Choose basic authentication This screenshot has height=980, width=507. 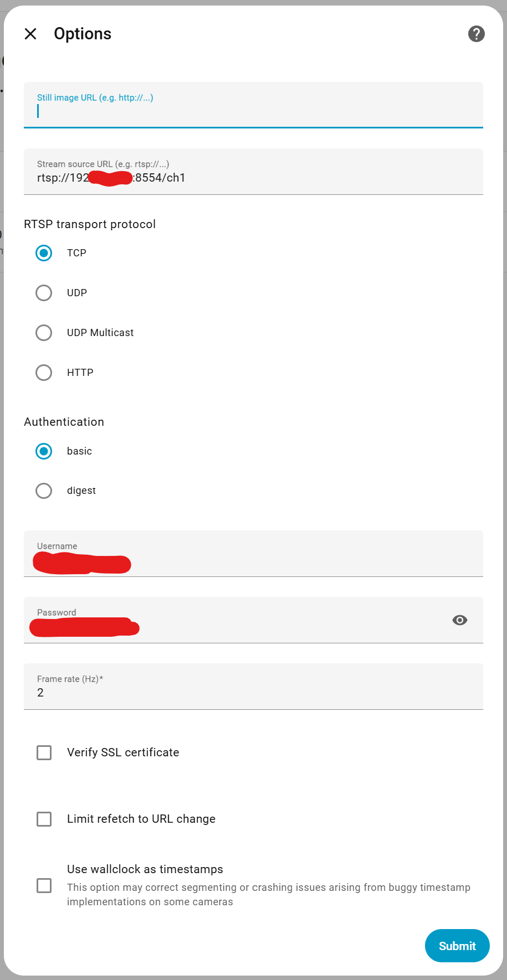click(44, 451)
